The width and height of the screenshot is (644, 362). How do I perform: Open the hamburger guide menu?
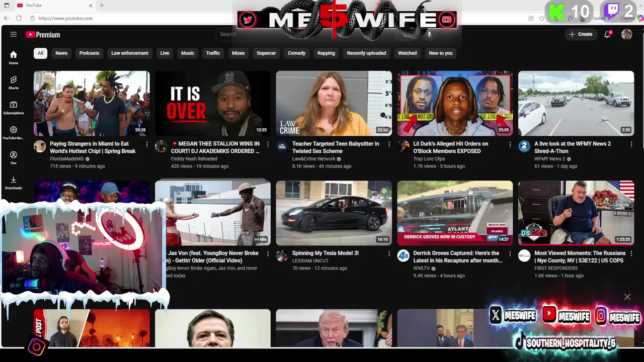pyautogui.click(x=14, y=34)
